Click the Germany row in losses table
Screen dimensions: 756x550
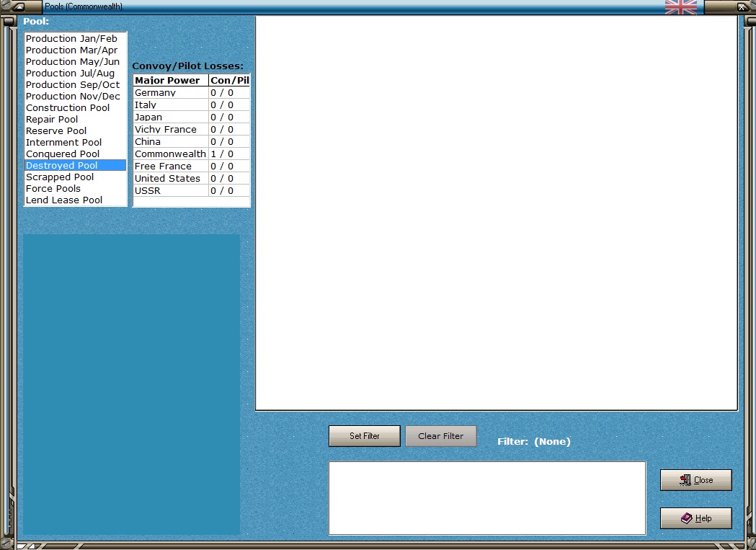pyautogui.click(x=192, y=93)
